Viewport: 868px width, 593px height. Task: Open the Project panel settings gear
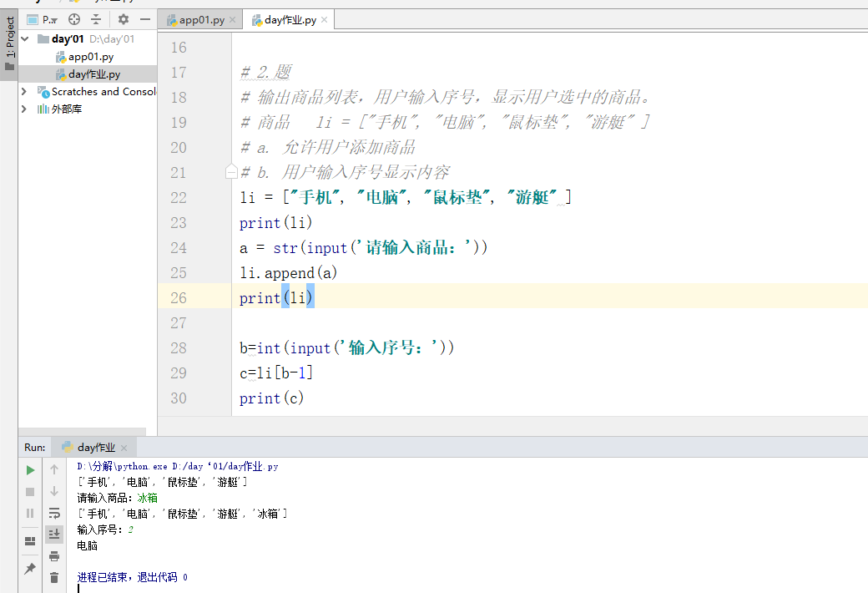pos(124,19)
